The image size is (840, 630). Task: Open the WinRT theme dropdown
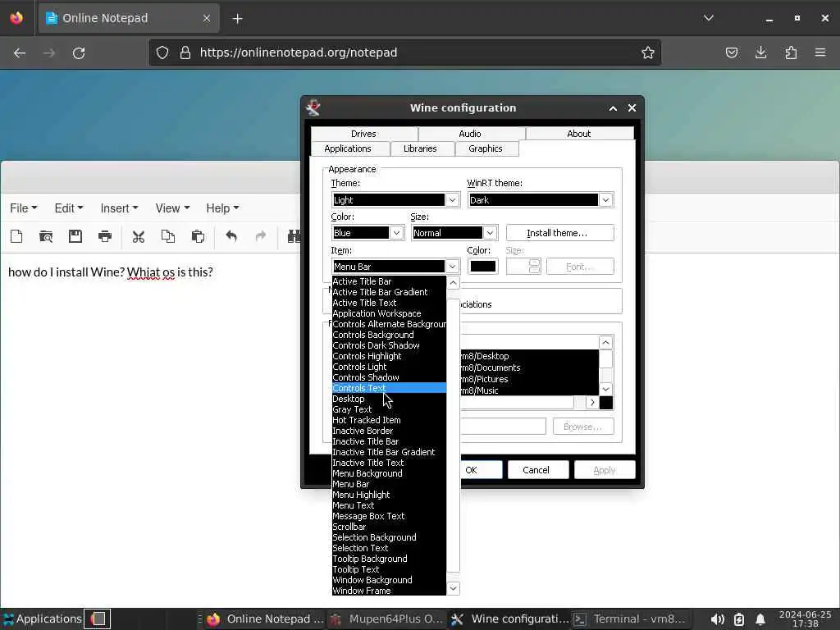[541, 200]
